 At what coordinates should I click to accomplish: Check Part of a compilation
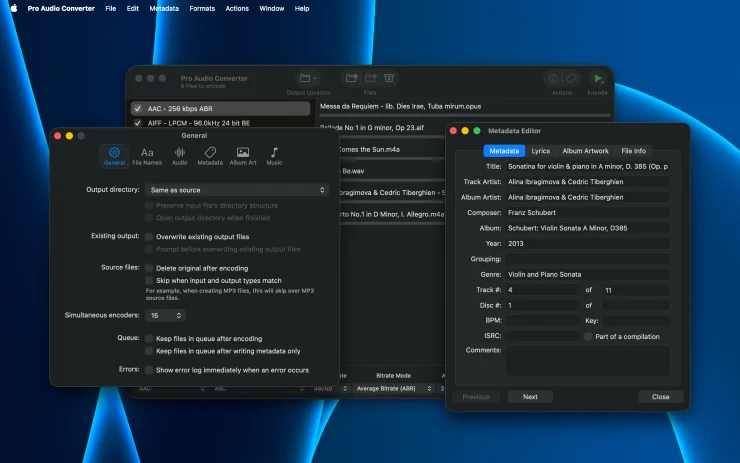(x=588, y=337)
